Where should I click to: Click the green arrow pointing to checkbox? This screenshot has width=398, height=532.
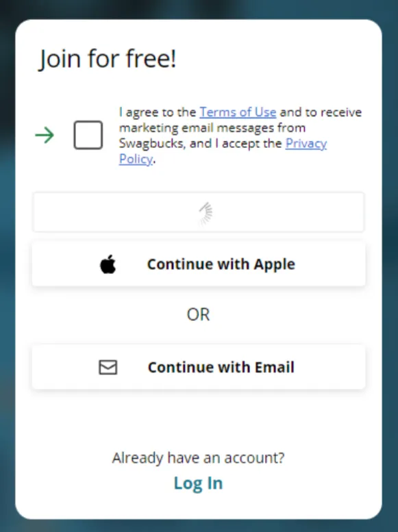coord(45,135)
